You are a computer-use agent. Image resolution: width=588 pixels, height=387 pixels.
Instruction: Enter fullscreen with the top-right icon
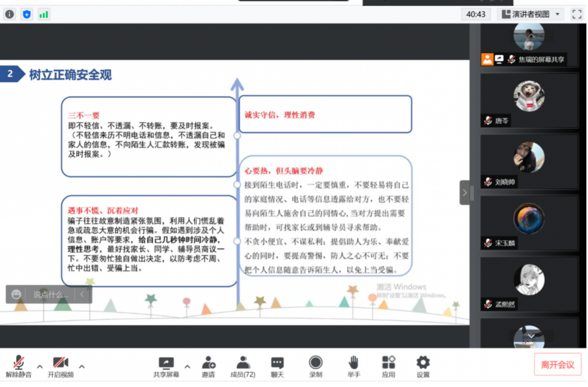click(576, 14)
